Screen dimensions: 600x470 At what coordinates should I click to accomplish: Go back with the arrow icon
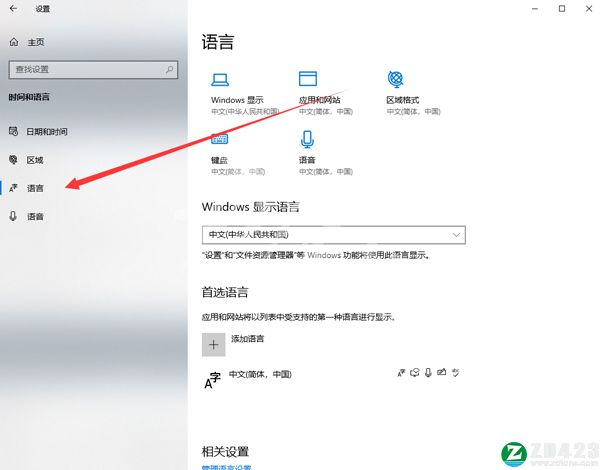[x=13, y=8]
